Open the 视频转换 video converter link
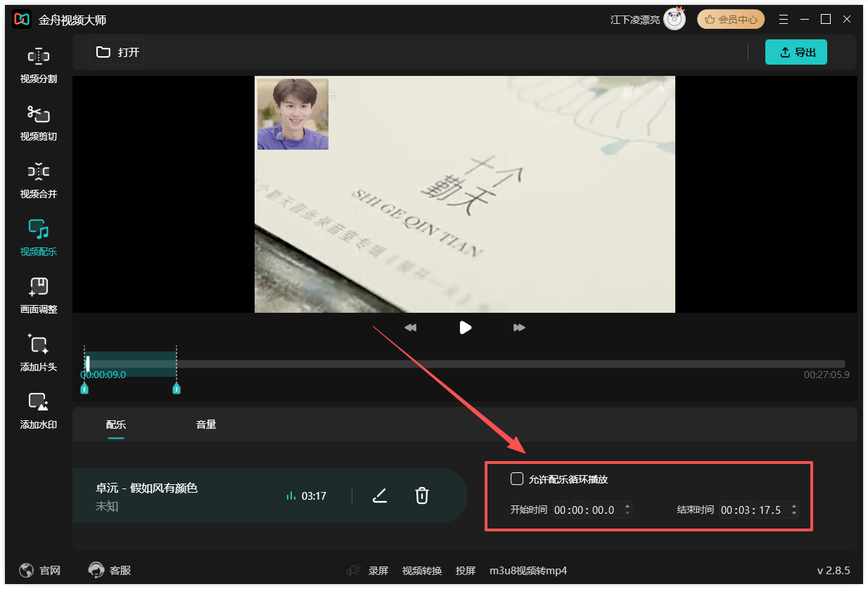The width and height of the screenshot is (868, 589). point(422,571)
